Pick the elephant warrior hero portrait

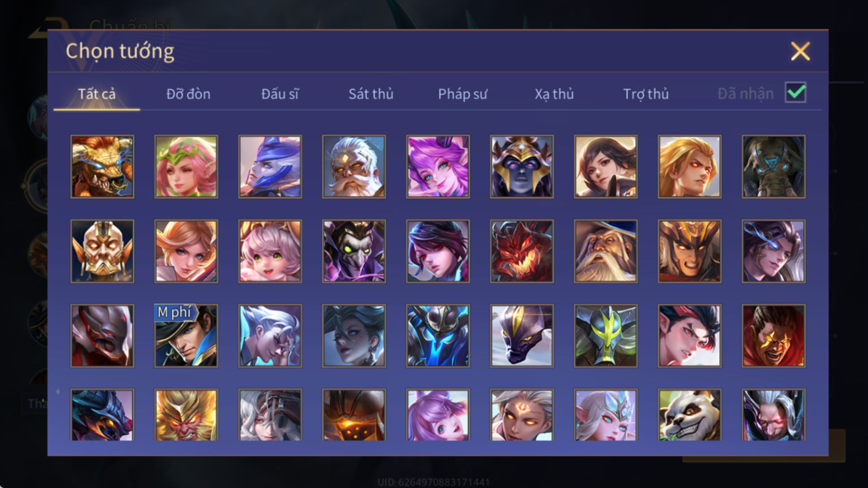(774, 166)
